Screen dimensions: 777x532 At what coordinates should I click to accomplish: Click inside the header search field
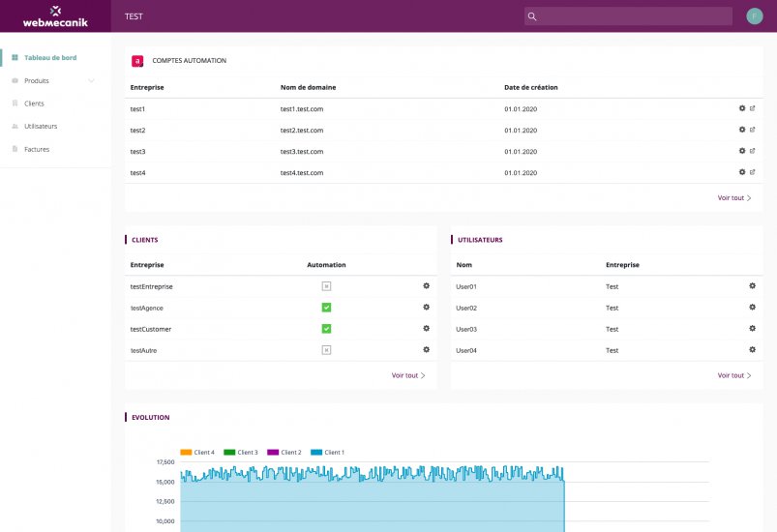[628, 16]
